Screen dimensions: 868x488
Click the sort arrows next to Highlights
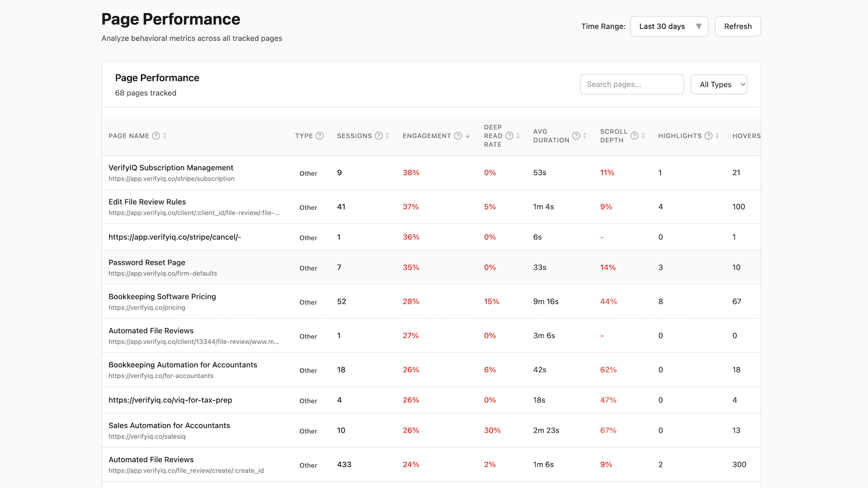pos(717,136)
